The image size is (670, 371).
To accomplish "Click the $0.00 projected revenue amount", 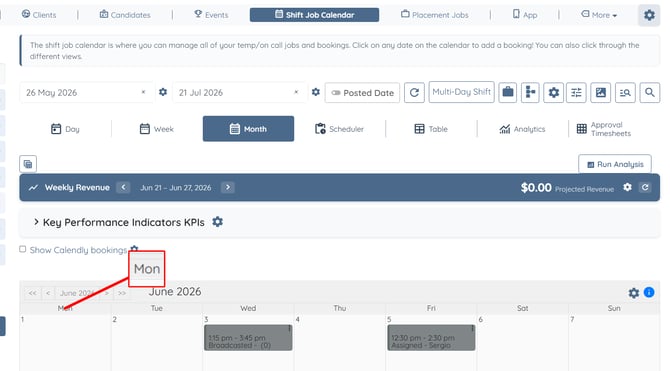I will point(536,187).
